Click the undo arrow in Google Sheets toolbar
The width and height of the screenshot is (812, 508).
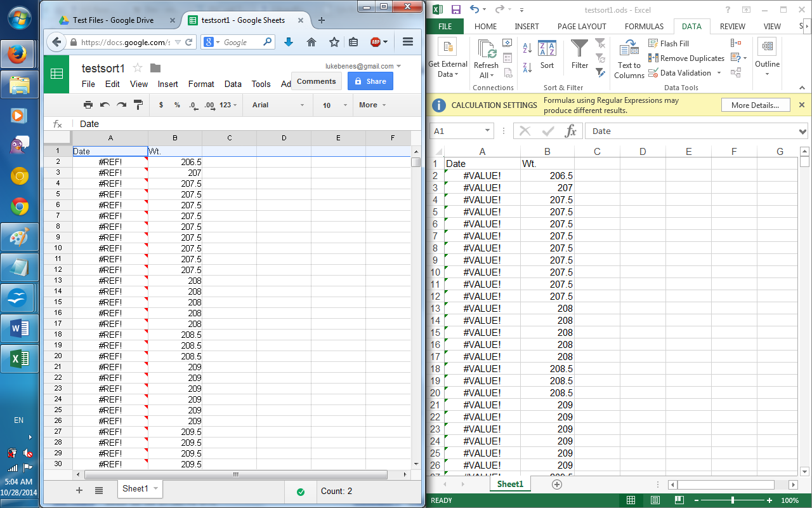pos(105,105)
